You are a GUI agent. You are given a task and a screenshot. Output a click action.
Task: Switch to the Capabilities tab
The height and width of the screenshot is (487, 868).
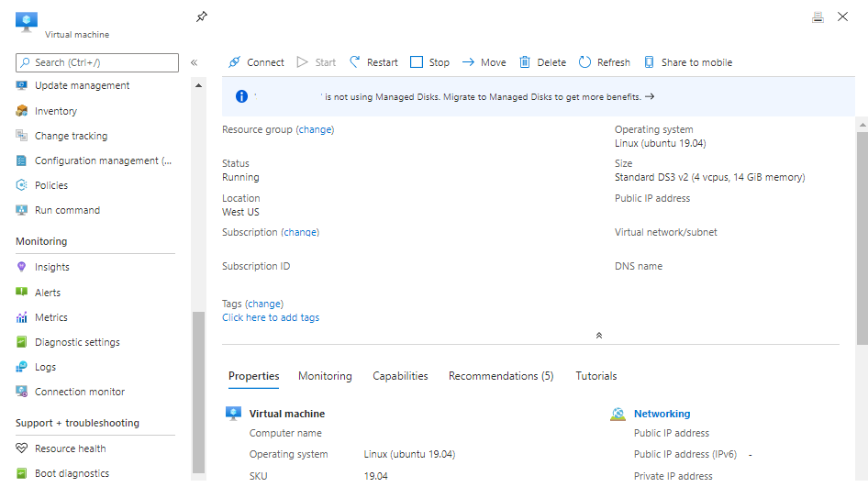400,376
